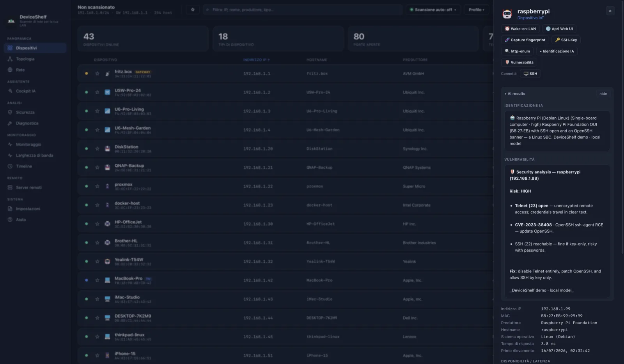The width and height of the screenshot is (624, 364).
Task: Sort by the Indirizzo IP column
Action: coord(256,60)
